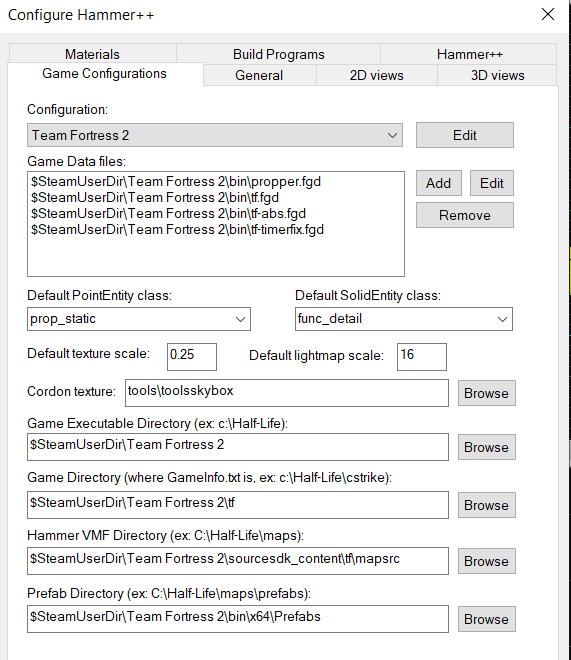Browse for the Prefab Directory
The image size is (571, 660).
coord(486,619)
